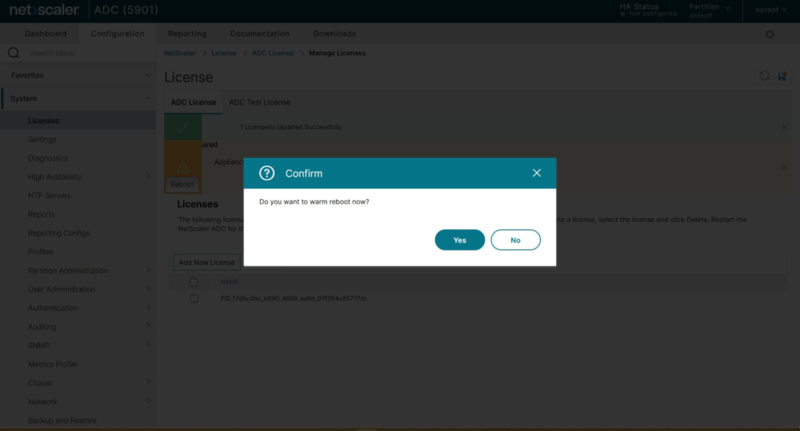This screenshot has height=431, width=800.
Task: Open the Dashboard tab
Action: coord(46,33)
